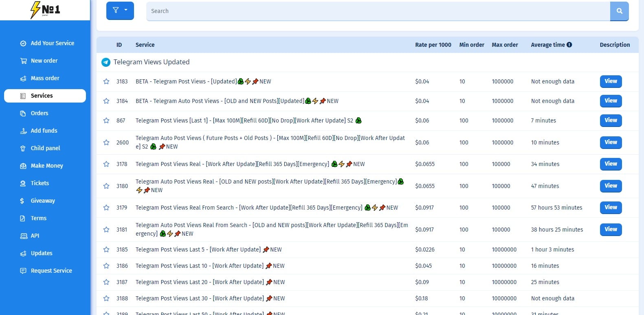Click the No1 panel logo

pos(45,10)
